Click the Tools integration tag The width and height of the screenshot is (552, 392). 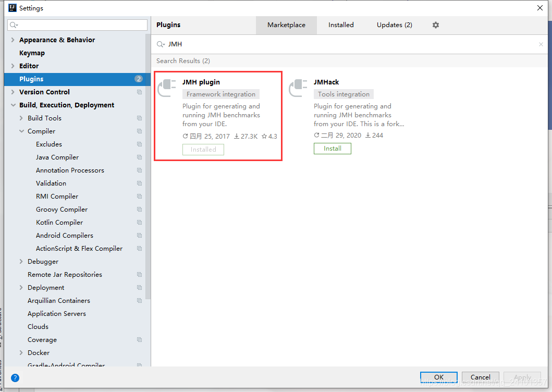click(344, 94)
